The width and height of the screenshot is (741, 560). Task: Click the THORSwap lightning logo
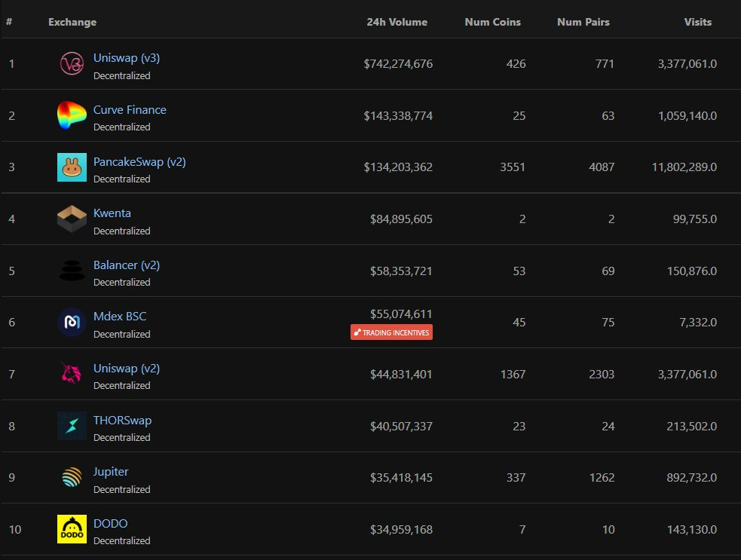tap(72, 426)
